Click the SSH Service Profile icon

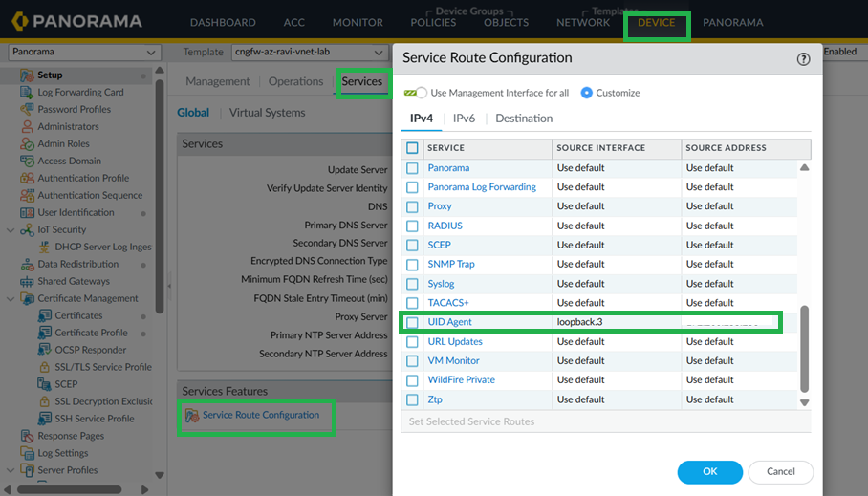point(44,419)
